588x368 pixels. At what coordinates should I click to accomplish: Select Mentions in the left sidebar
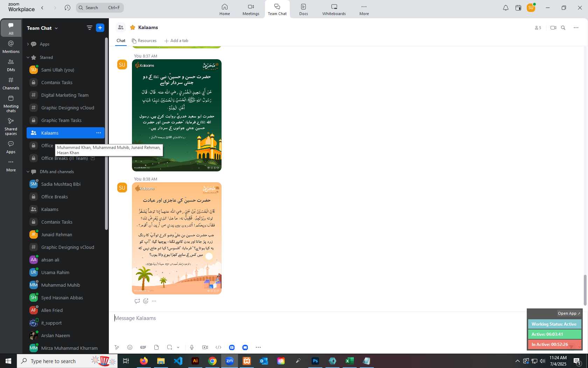click(x=11, y=47)
